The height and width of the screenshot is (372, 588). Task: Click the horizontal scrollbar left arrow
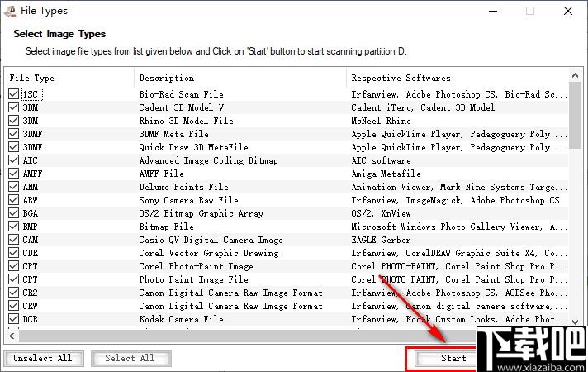tap(12, 336)
